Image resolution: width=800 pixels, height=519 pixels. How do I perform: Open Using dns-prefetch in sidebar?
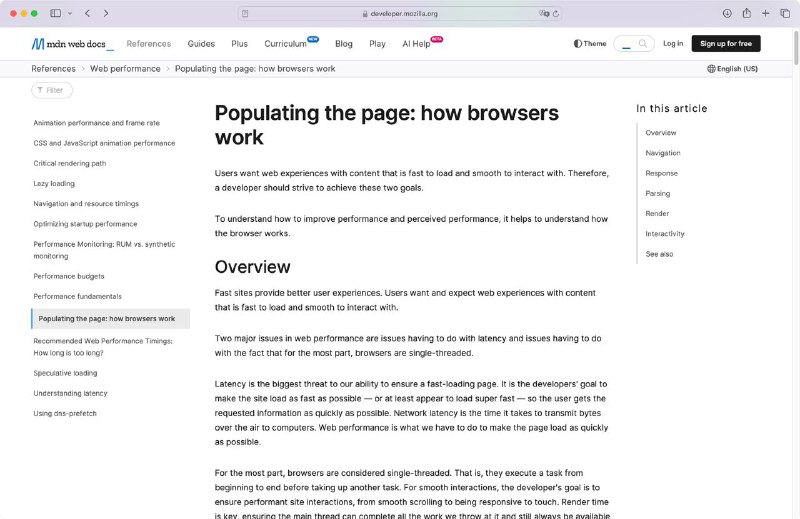65,413
